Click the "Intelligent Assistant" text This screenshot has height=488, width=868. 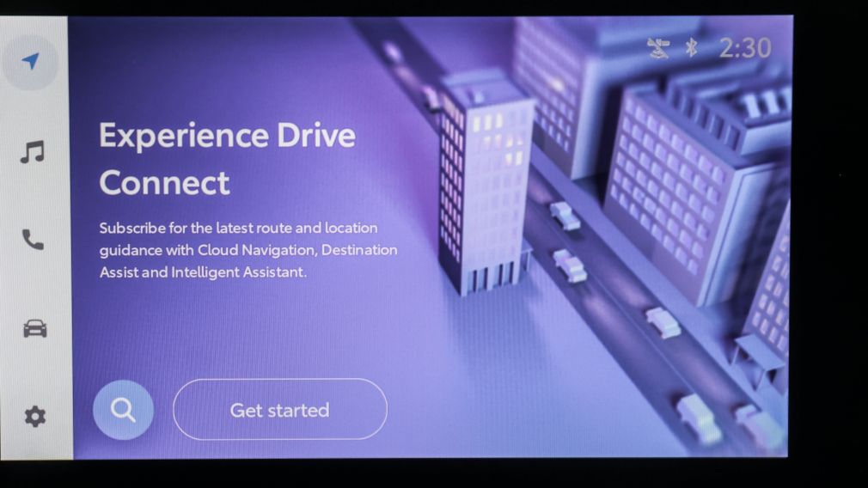coord(237,272)
